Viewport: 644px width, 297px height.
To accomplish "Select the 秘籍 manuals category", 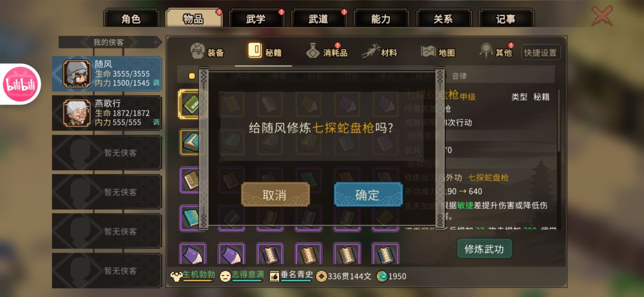I will (265, 52).
